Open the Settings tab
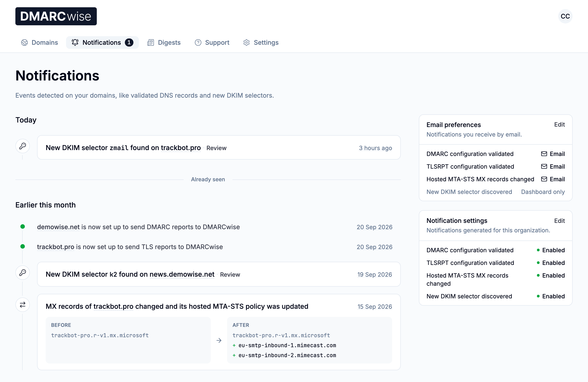Screen dimensions: 588x382 pyautogui.click(x=261, y=42)
